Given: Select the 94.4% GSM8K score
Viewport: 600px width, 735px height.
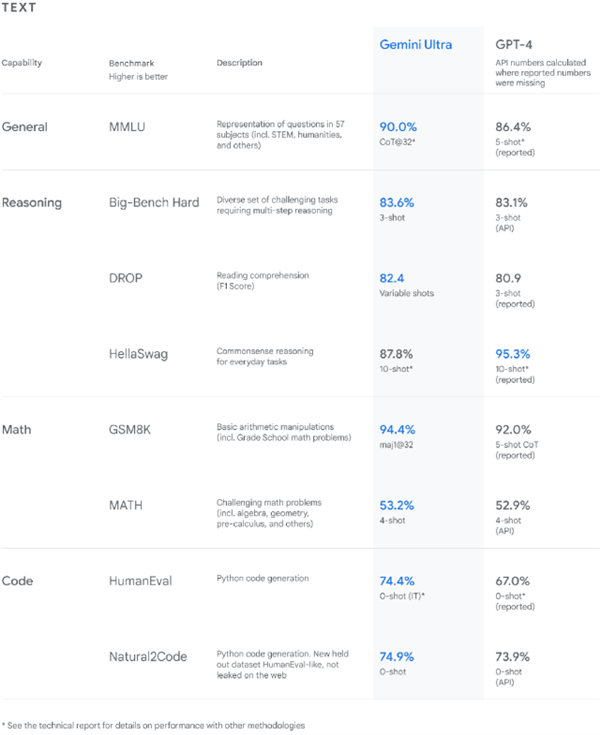Looking at the screenshot, I should click(398, 430).
